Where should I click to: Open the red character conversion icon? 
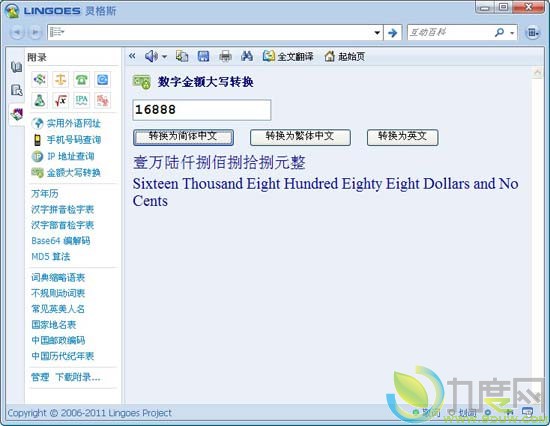tap(102, 100)
